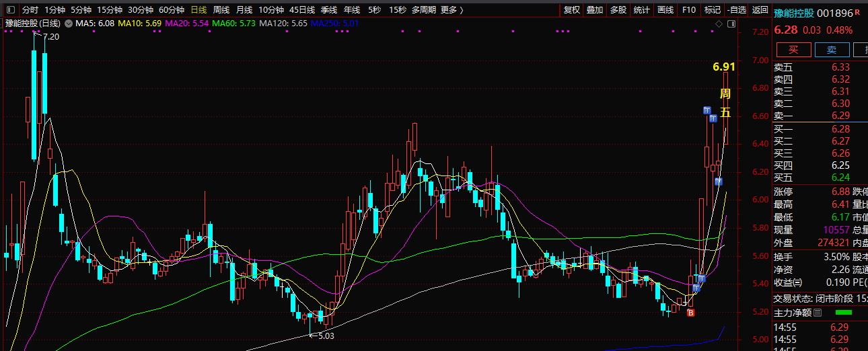Toggle the right info panel icon
The image size is (868, 351).
point(731,24)
